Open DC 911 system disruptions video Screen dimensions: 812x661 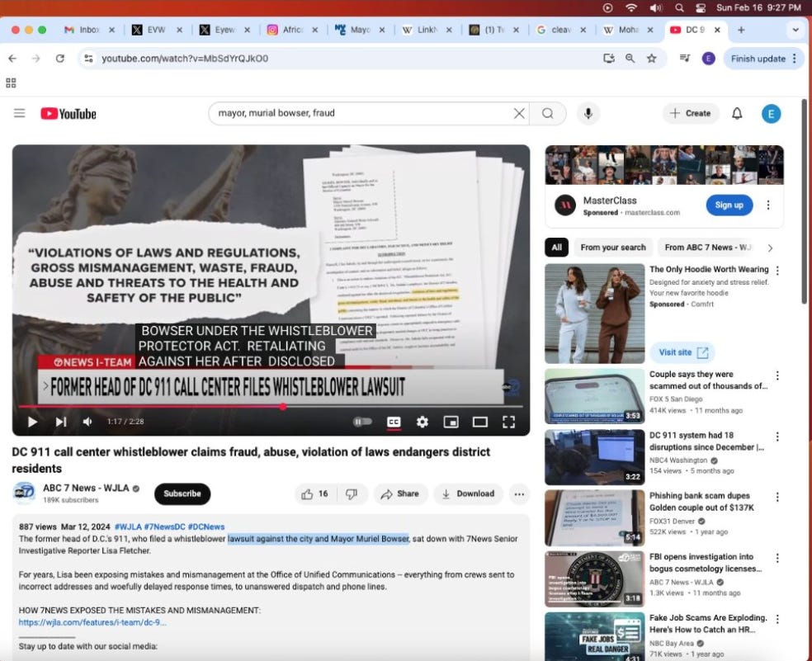click(707, 441)
